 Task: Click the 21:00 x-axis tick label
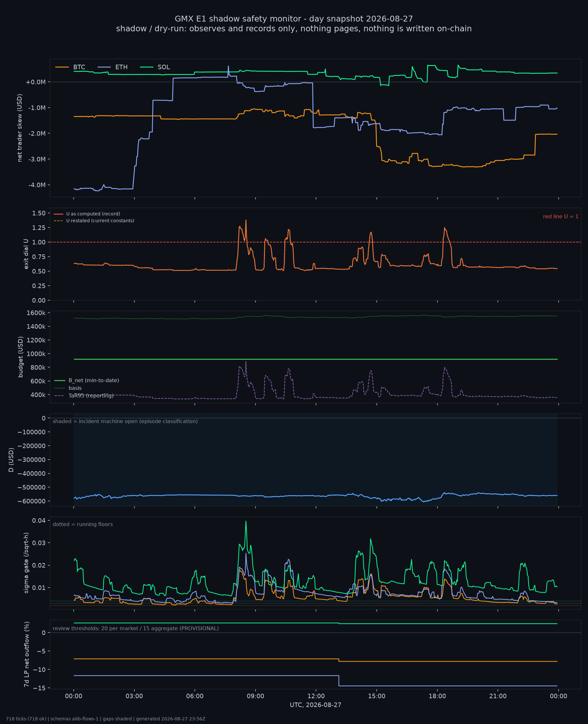click(498, 696)
